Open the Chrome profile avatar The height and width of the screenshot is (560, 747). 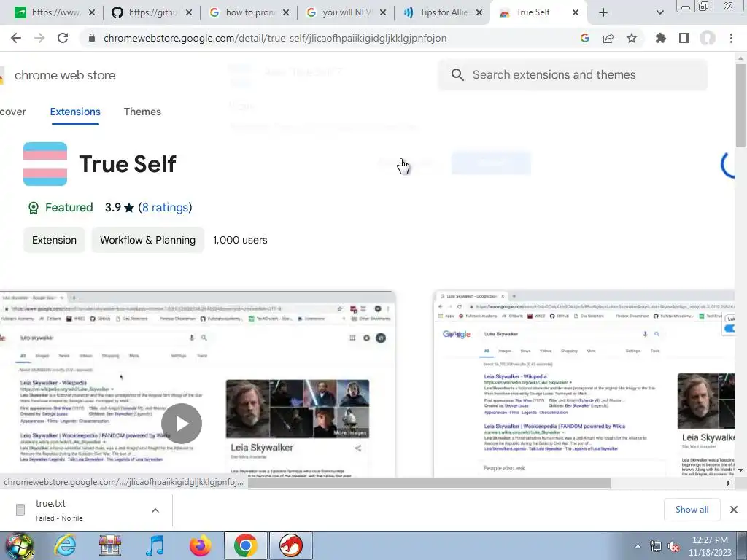point(708,38)
